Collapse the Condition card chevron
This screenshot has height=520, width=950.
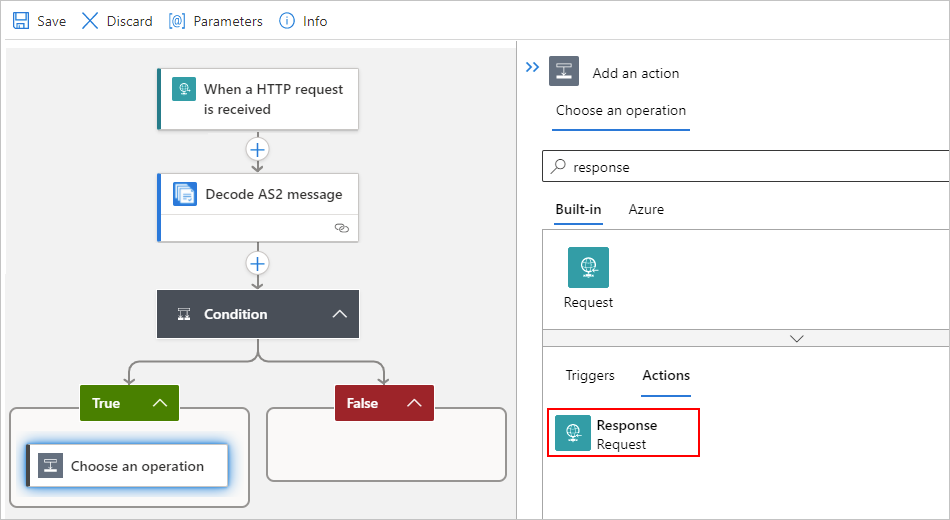coord(340,314)
